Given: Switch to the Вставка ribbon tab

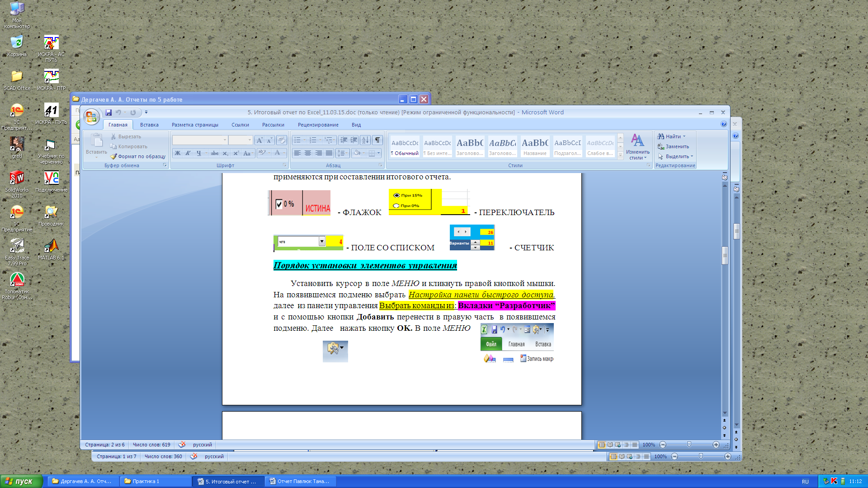Looking at the screenshot, I should tap(149, 125).
